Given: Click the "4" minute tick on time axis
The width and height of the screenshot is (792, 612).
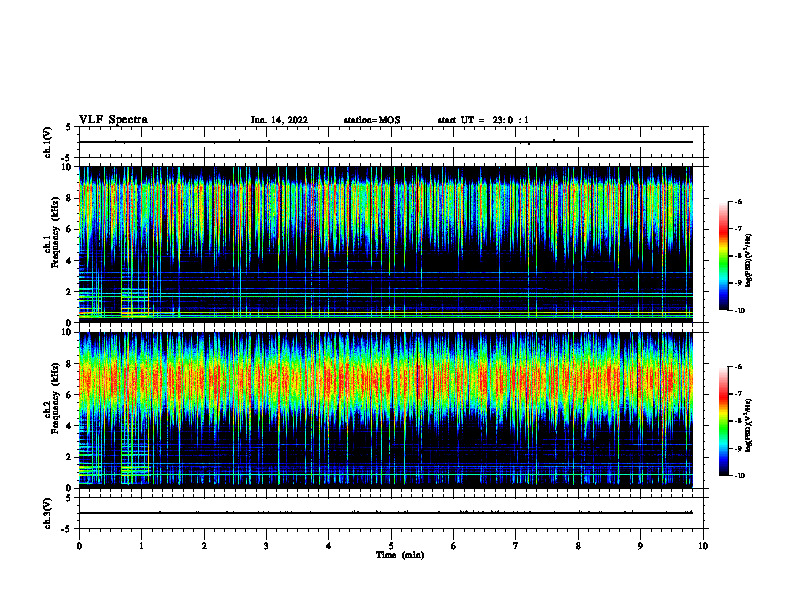Looking at the screenshot, I should (329, 546).
